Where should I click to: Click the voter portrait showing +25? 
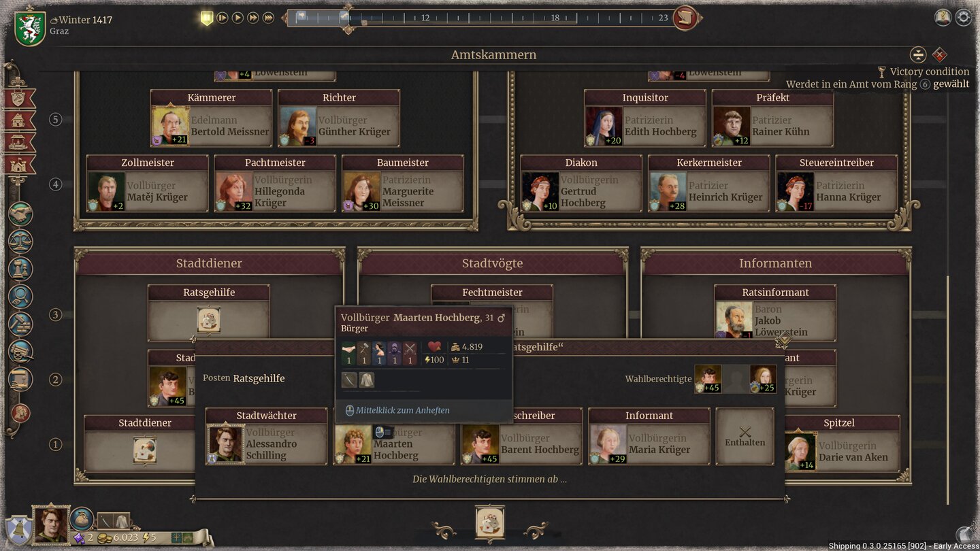(763, 380)
